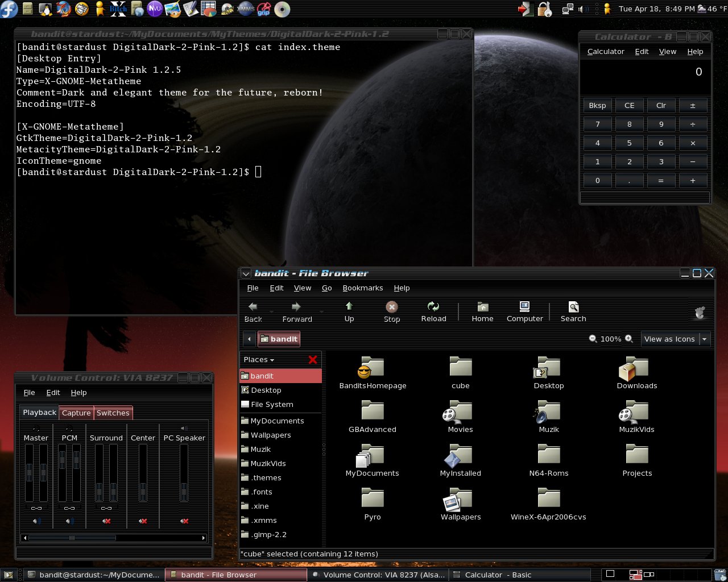Image resolution: width=728 pixels, height=582 pixels.
Task: Open the file browser window menu arrow
Action: (246, 273)
